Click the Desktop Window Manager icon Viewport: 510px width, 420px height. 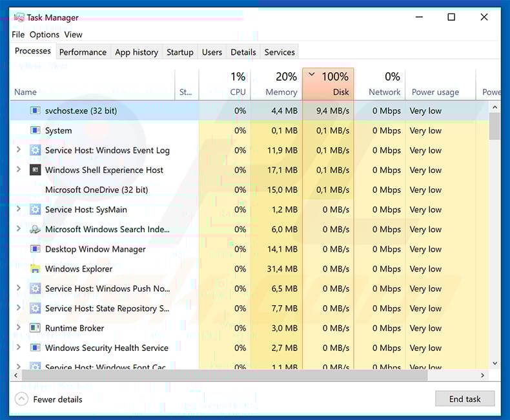[35, 249]
